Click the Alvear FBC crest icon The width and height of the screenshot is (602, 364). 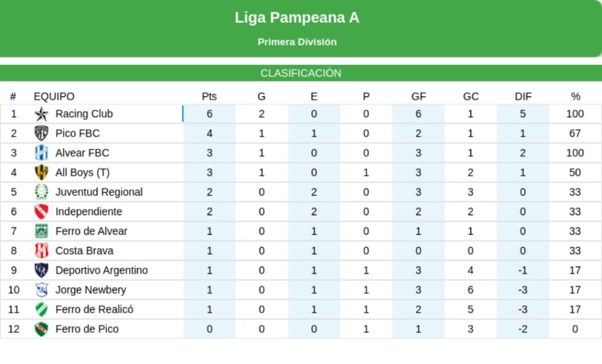[x=41, y=153]
